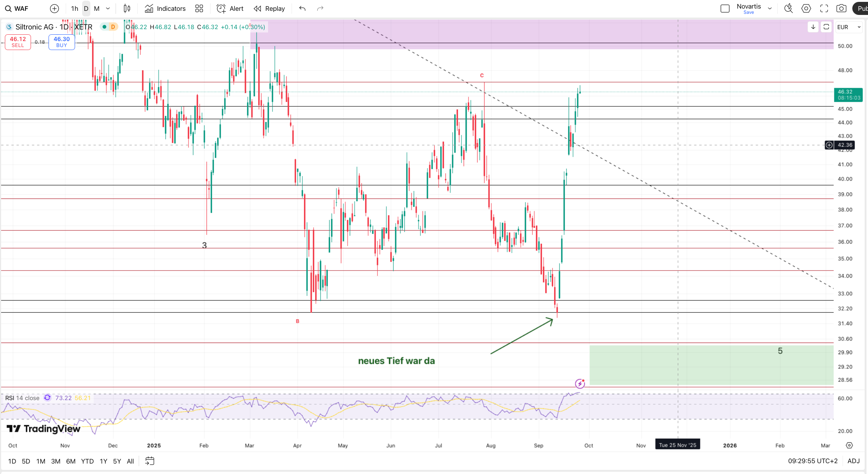868x474 pixels.
Task: Open the EUR currency dropdown
Action: (x=848, y=27)
